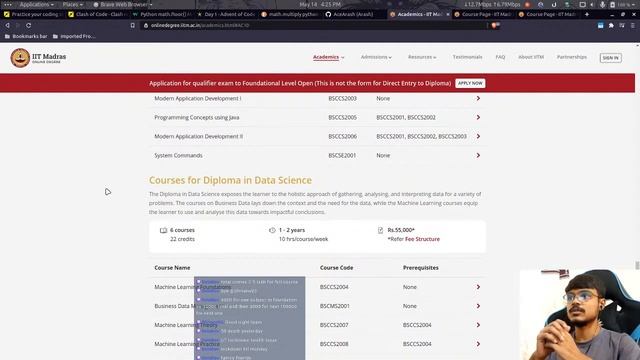This screenshot has width=640, height=360.
Task: Expand the Modern Application Development II row arrow
Action: 478,136
